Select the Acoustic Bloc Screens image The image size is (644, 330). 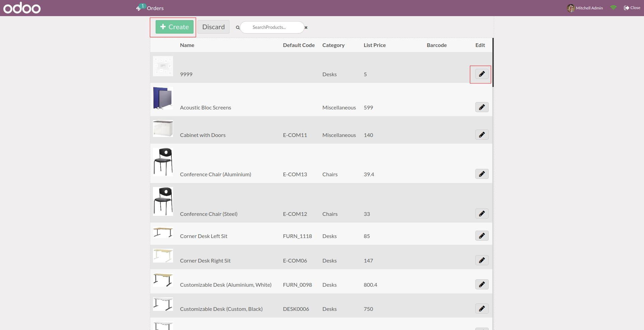[163, 98]
